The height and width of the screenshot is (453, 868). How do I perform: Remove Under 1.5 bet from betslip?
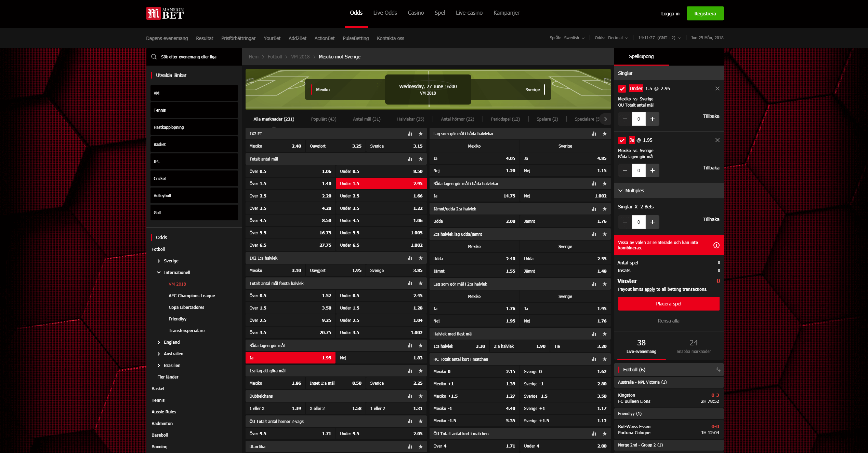point(717,88)
